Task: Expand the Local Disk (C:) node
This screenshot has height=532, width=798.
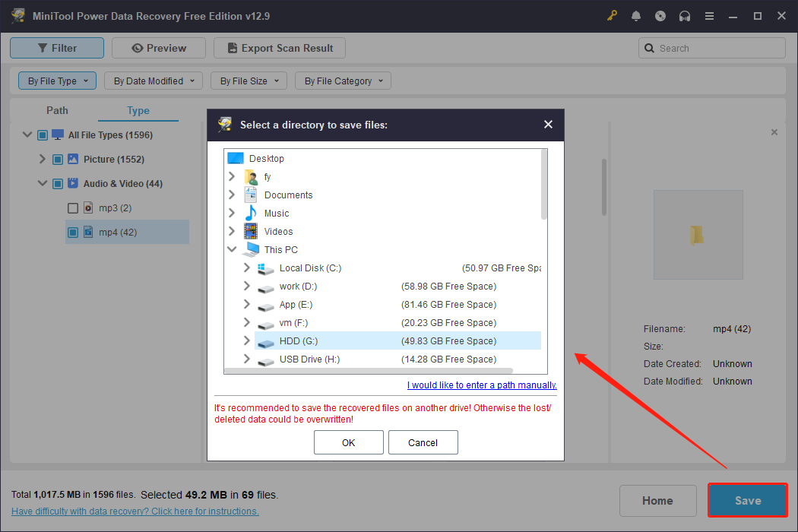Action: (x=247, y=268)
